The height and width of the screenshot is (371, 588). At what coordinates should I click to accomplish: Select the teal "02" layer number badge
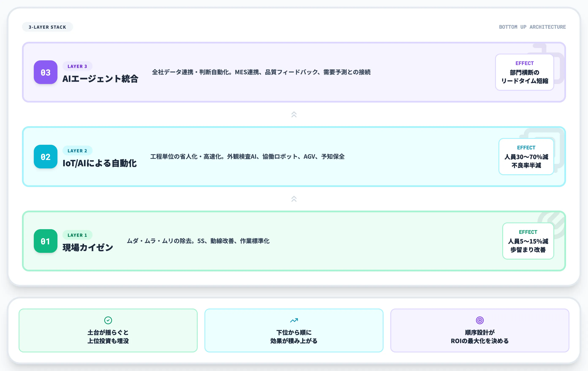pos(45,157)
